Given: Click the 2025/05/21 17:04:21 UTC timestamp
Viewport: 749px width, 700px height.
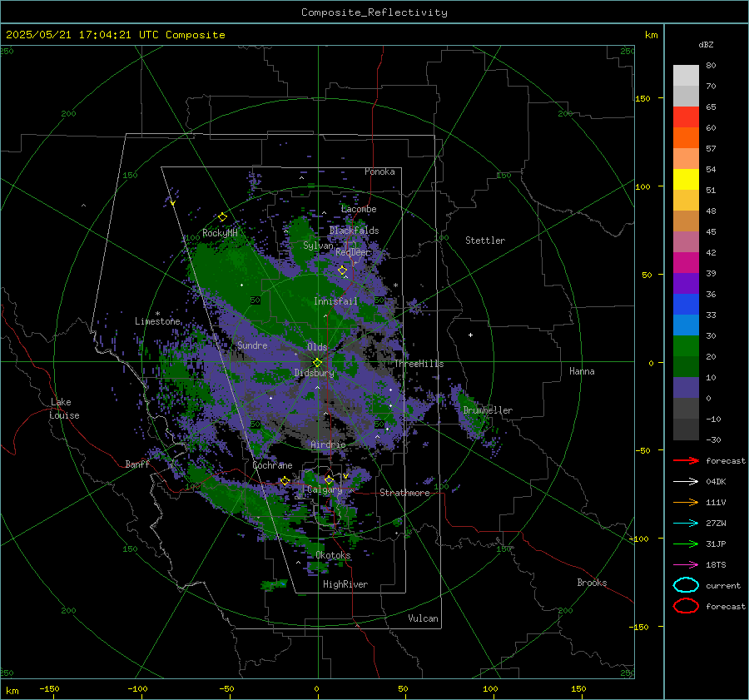Looking at the screenshot, I should click(x=76, y=35).
